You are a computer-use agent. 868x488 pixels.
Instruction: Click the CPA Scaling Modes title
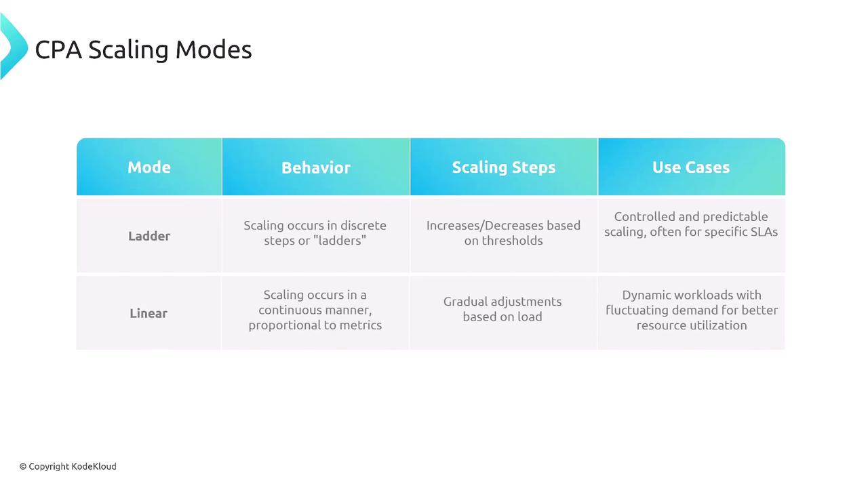[x=143, y=49]
